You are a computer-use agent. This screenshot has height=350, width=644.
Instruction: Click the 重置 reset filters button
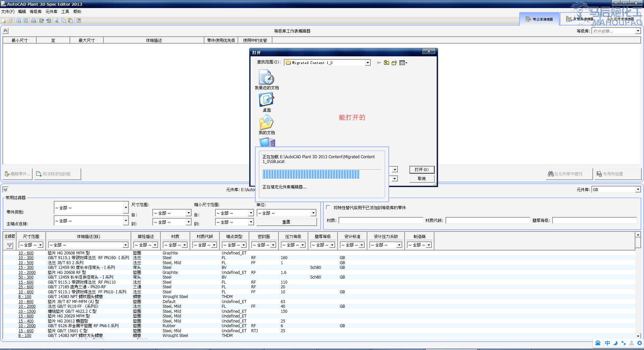click(x=286, y=222)
